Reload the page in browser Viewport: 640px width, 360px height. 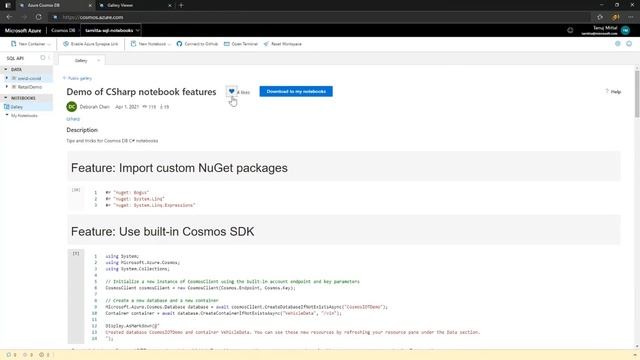(38, 17)
